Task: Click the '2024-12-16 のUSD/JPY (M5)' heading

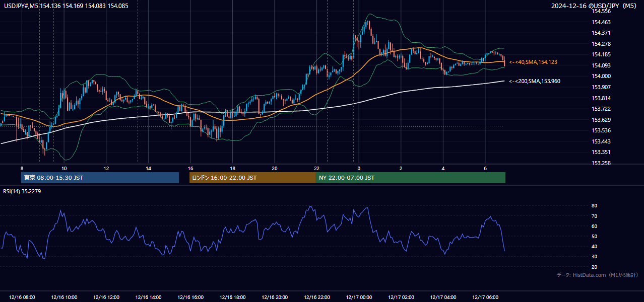Action: pos(594,6)
